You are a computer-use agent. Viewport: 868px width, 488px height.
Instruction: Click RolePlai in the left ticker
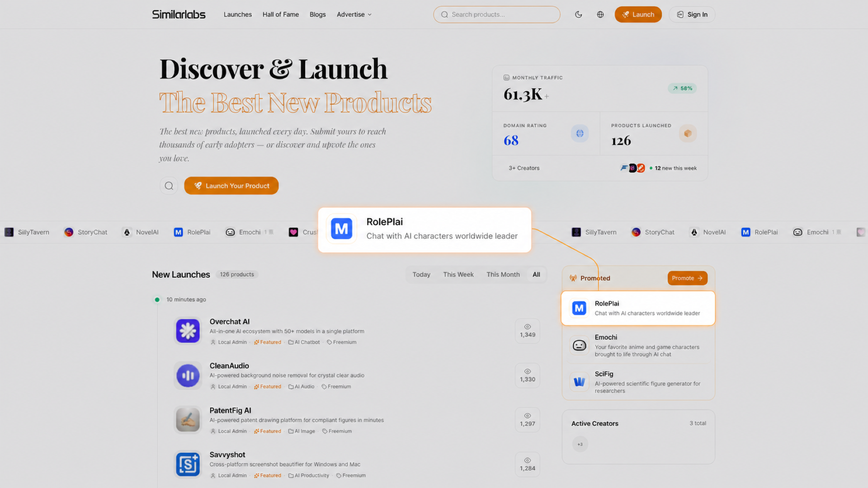pos(192,232)
